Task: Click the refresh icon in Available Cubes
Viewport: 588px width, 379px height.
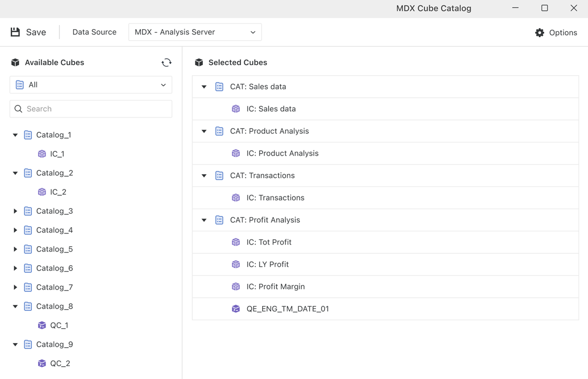Action: (x=166, y=62)
